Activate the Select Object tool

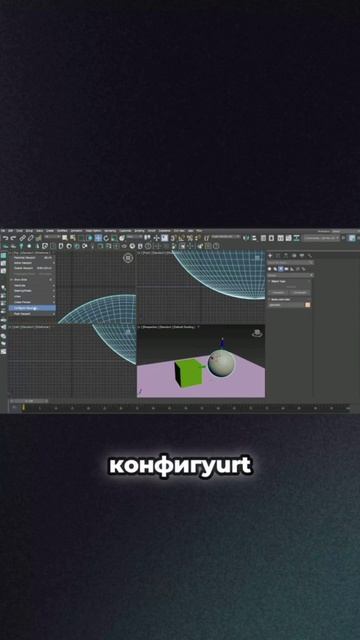pos(65,238)
